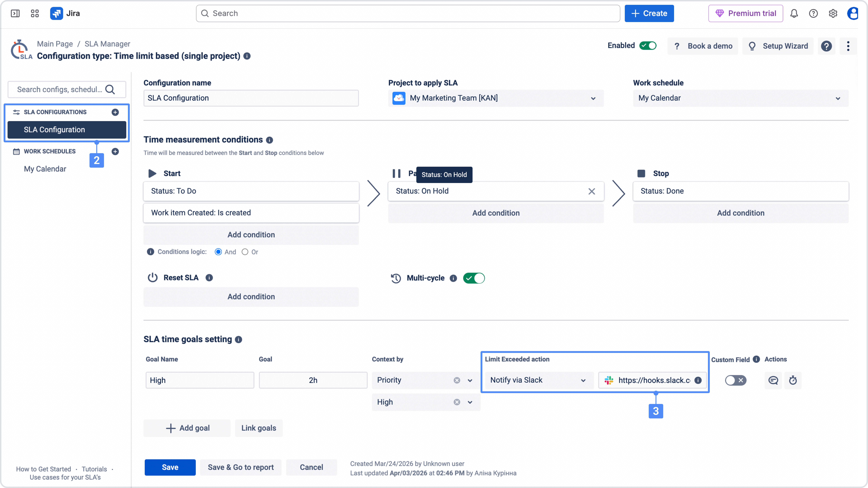Viewport: 868px width, 488px height.
Task: Click the Configuration name input field
Action: [251, 98]
